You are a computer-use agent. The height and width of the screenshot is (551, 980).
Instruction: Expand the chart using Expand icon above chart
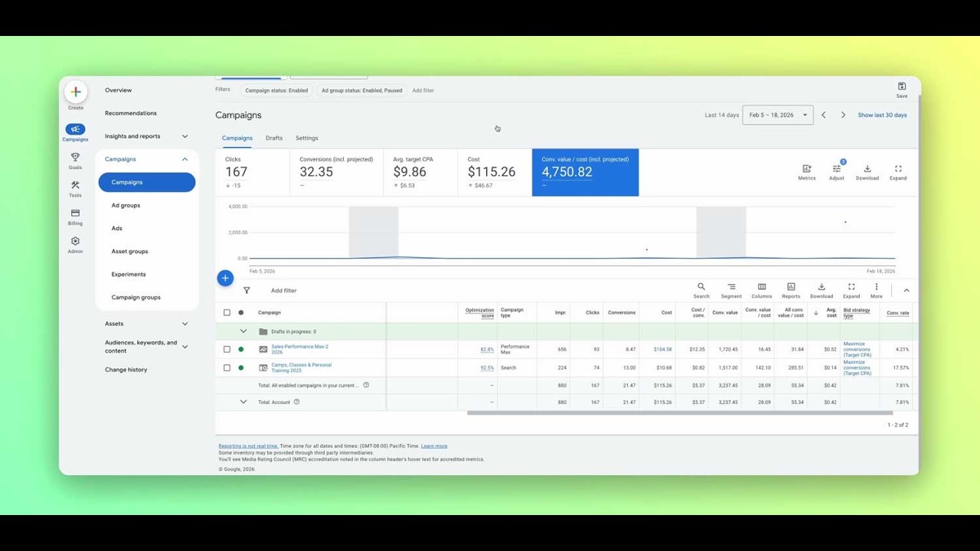point(898,169)
